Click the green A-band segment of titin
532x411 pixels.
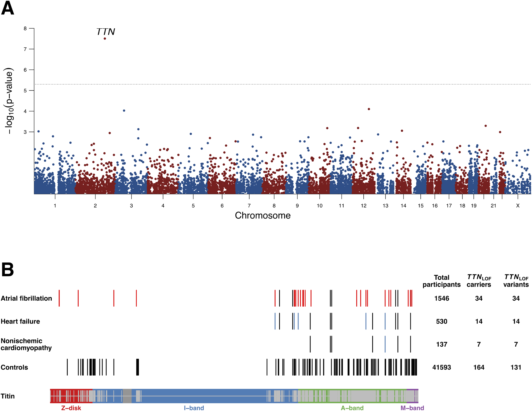pos(352,396)
